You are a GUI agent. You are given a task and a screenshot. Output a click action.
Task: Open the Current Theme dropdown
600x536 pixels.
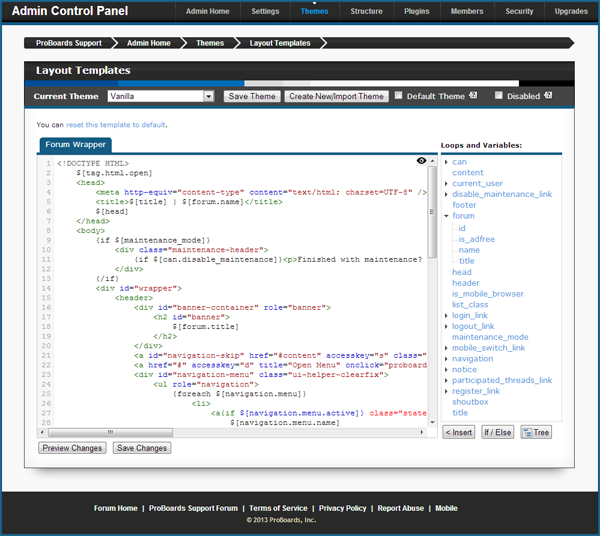(160, 97)
